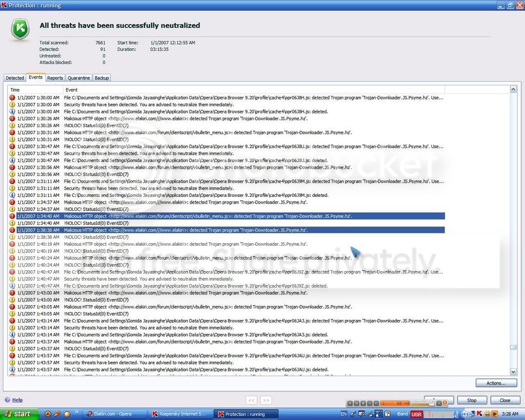Click next track button on media overlay
The image size is (525, 420).
point(376,403)
